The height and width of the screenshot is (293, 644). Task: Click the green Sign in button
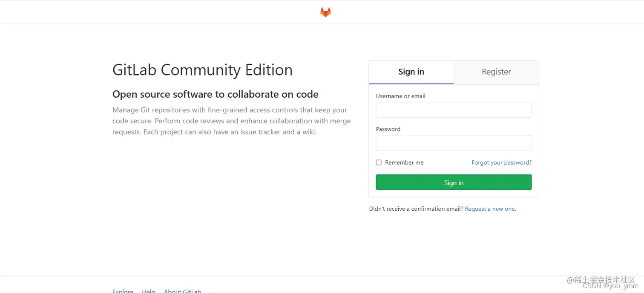click(x=454, y=182)
